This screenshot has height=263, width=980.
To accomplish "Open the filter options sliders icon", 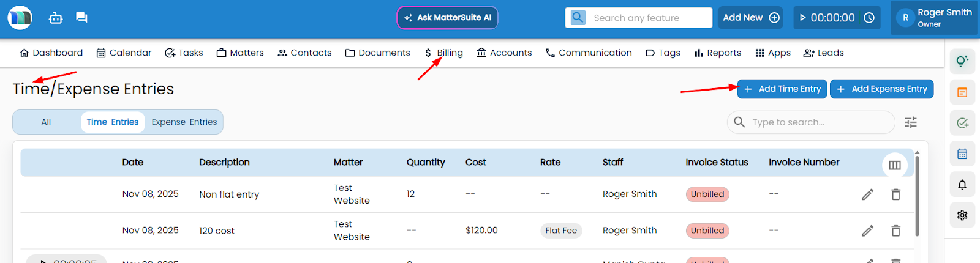I will point(911,122).
